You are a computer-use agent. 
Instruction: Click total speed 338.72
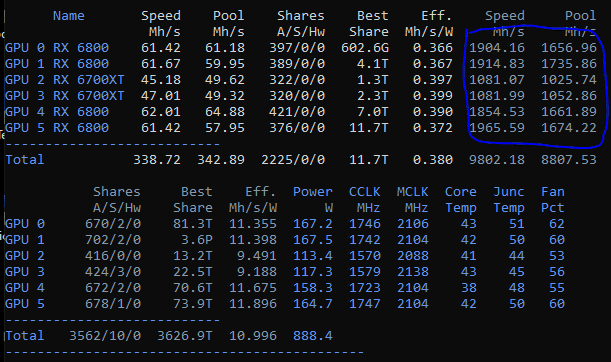coord(157,160)
